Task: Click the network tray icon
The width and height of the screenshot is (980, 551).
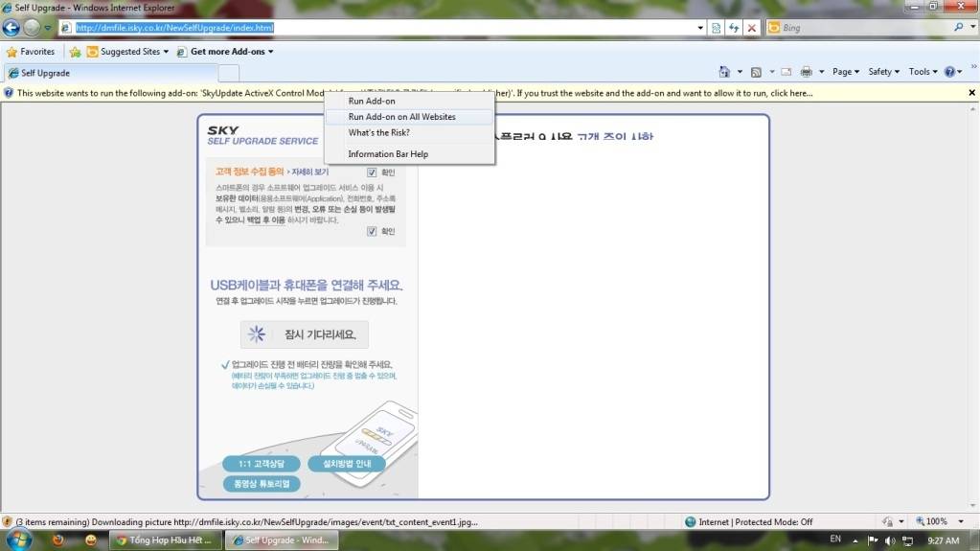Action: point(907,540)
